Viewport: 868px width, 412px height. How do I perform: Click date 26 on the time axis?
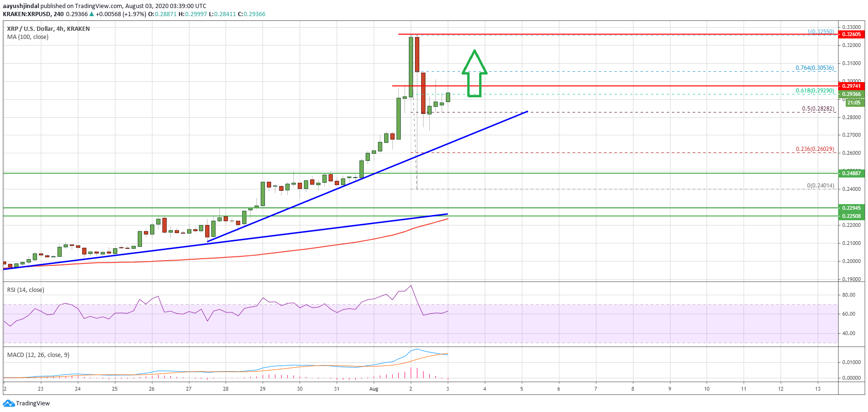[x=151, y=389]
